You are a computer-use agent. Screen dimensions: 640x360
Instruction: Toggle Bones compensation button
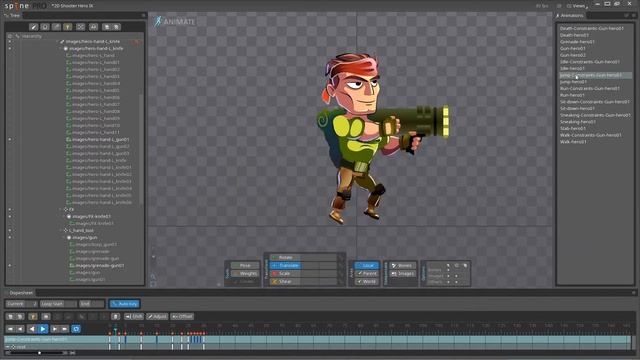click(x=402, y=266)
